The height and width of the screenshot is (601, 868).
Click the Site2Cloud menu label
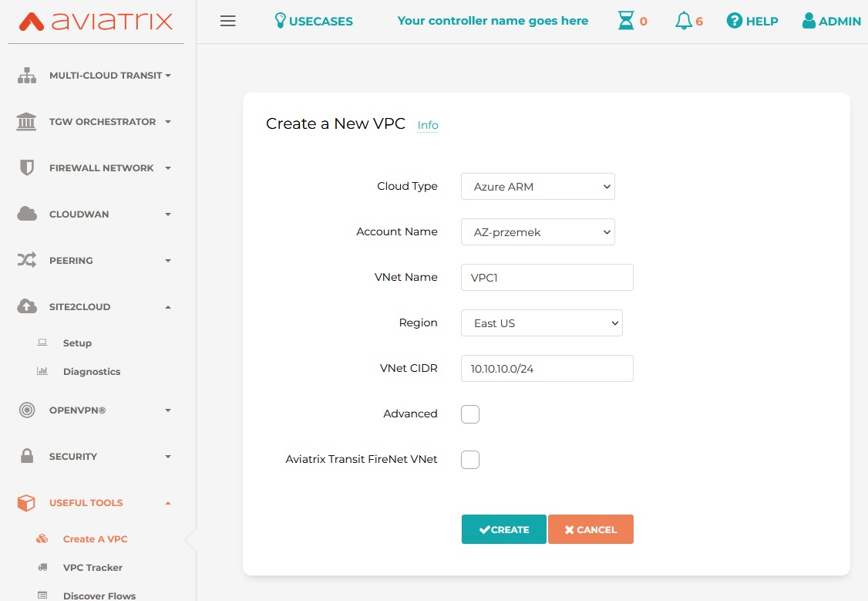tap(79, 307)
